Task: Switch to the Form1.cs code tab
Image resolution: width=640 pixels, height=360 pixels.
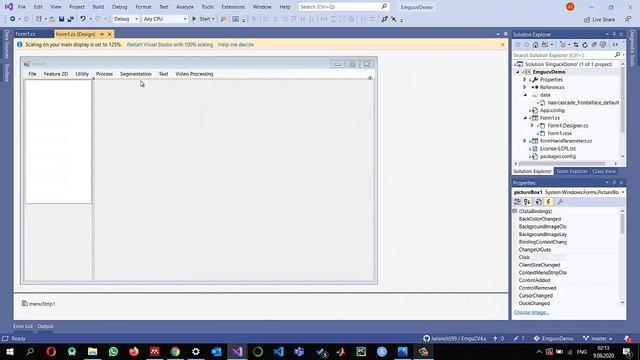Action: (25, 34)
